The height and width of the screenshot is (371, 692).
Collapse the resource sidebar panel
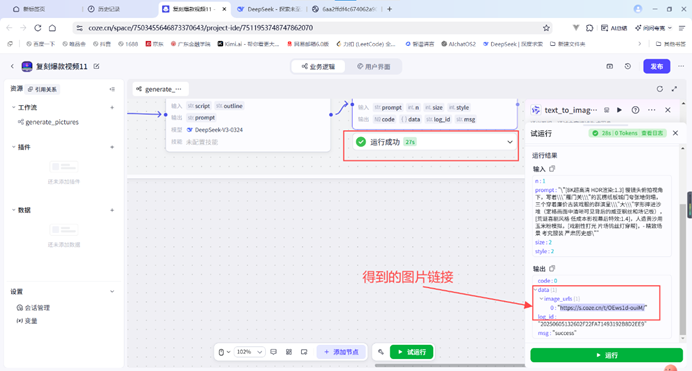[x=112, y=89]
